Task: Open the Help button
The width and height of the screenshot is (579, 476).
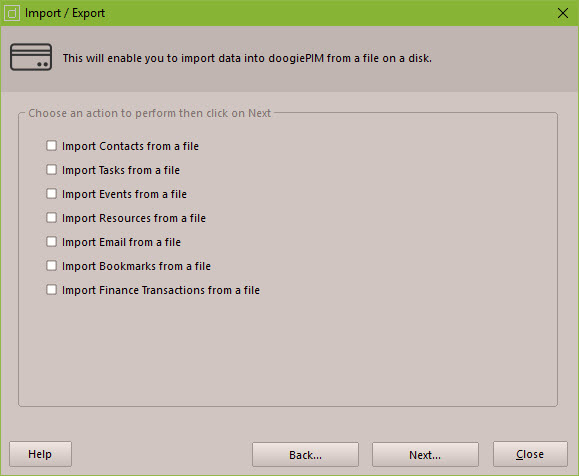Action: (40, 454)
